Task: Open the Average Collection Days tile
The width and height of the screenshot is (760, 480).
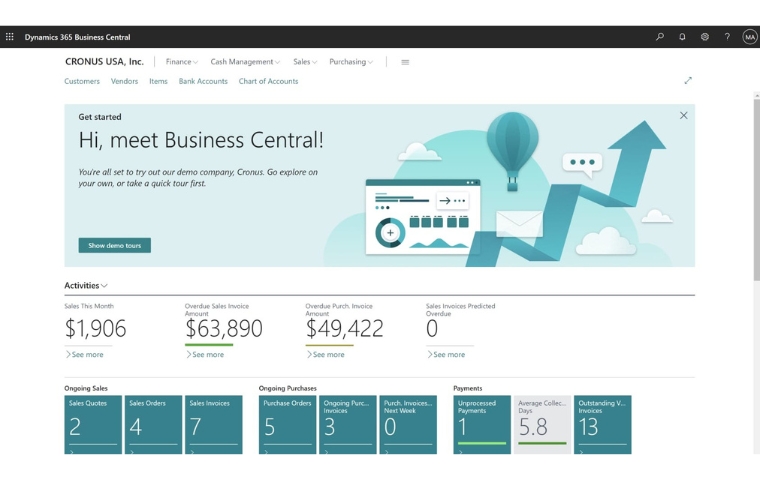Action: pyautogui.click(x=542, y=425)
